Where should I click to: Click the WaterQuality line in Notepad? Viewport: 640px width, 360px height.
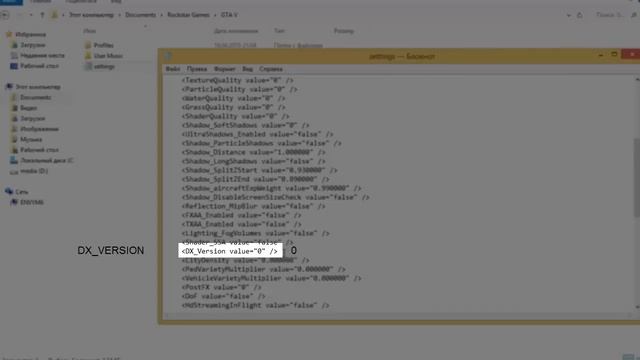point(233,98)
